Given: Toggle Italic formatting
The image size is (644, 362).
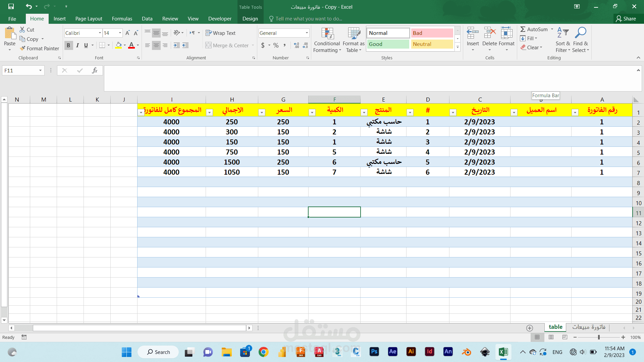Looking at the screenshot, I should pyautogui.click(x=77, y=45).
